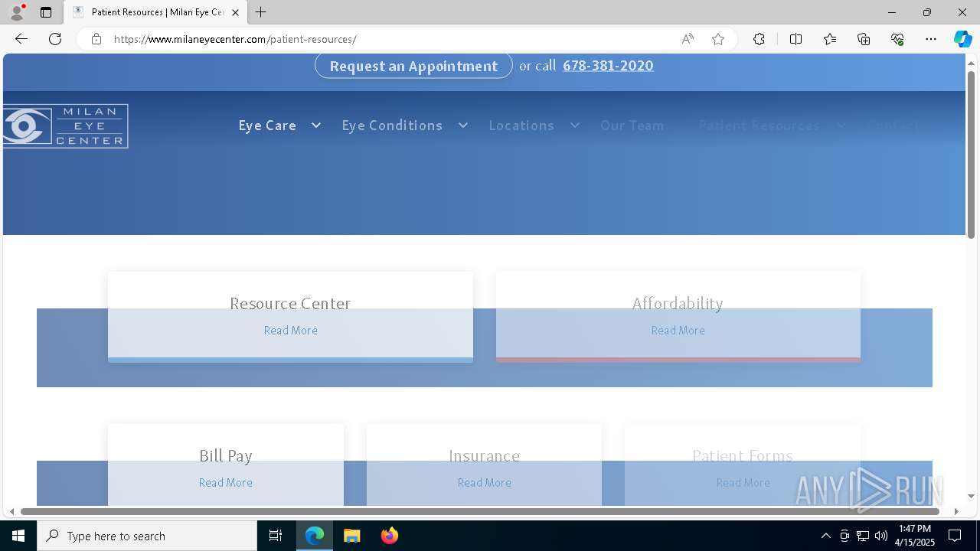The width and height of the screenshot is (980, 551).
Task: Call the 678-381-2020 phone link
Action: (608, 66)
